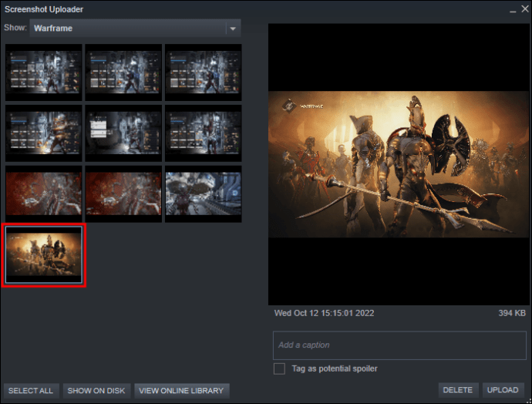
Task: Minimize the Screenshot Uploader window
Action: pos(513,10)
